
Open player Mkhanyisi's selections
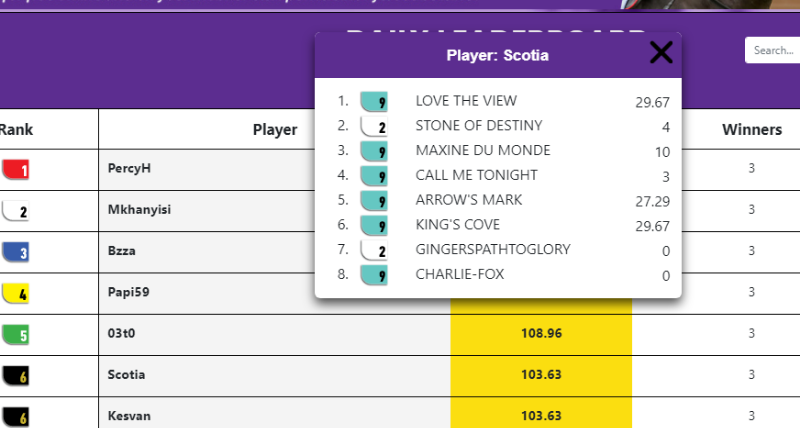pos(138,210)
